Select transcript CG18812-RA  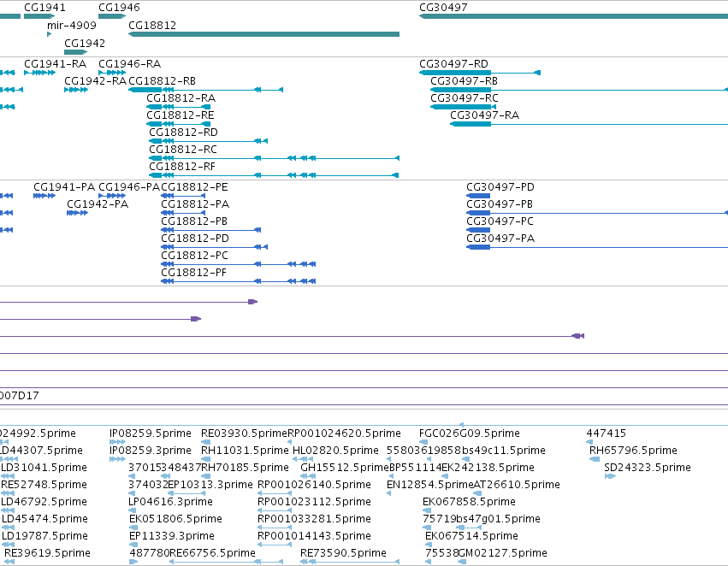(x=181, y=97)
